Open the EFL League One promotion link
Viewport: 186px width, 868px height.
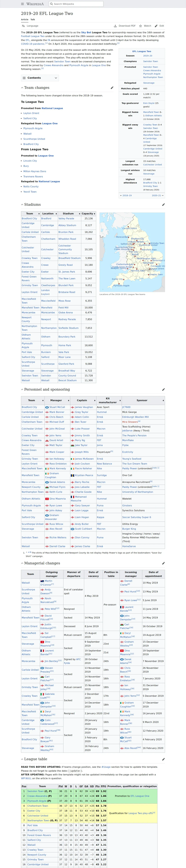(140, 796)
